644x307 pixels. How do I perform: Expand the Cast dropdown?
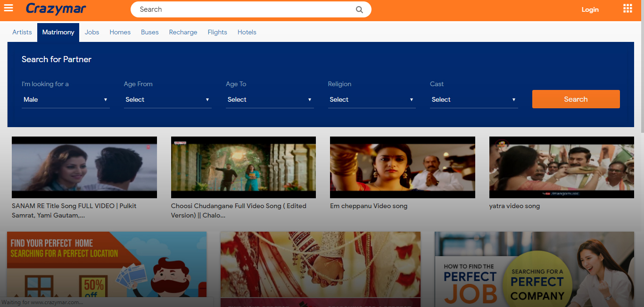(x=474, y=99)
